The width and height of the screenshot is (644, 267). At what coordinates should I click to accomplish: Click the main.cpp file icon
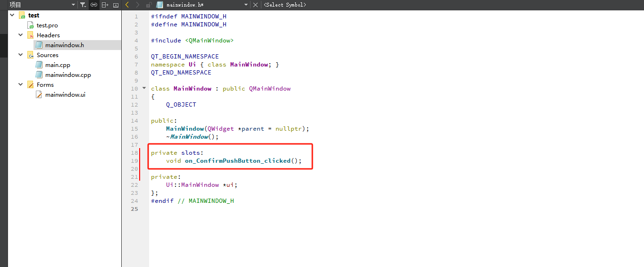pos(39,65)
